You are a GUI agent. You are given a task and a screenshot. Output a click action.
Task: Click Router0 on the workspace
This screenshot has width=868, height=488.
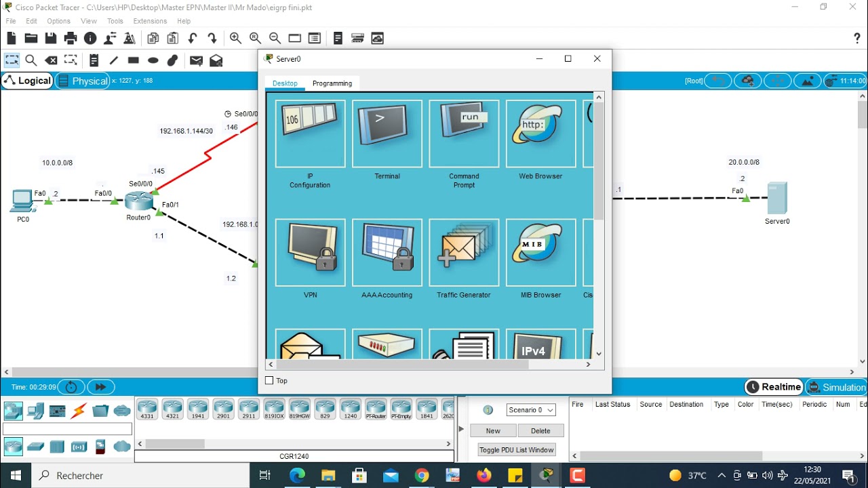pos(138,201)
